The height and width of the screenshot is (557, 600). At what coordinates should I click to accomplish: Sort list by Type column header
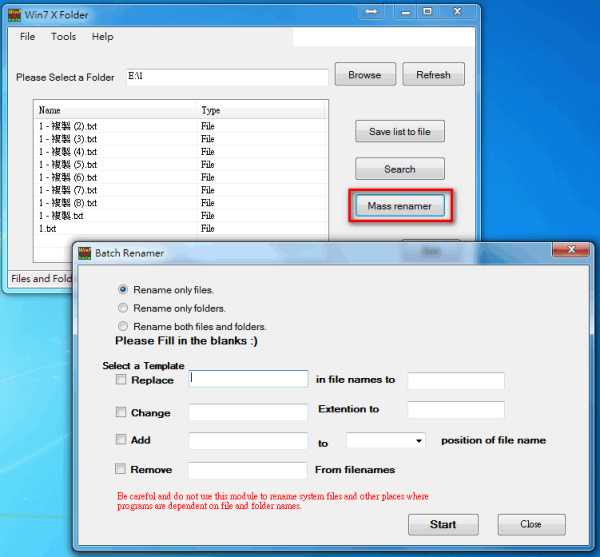click(261, 110)
